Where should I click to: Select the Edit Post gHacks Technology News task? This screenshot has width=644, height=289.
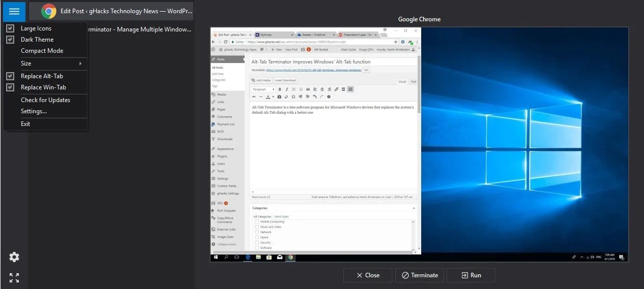coord(111,11)
